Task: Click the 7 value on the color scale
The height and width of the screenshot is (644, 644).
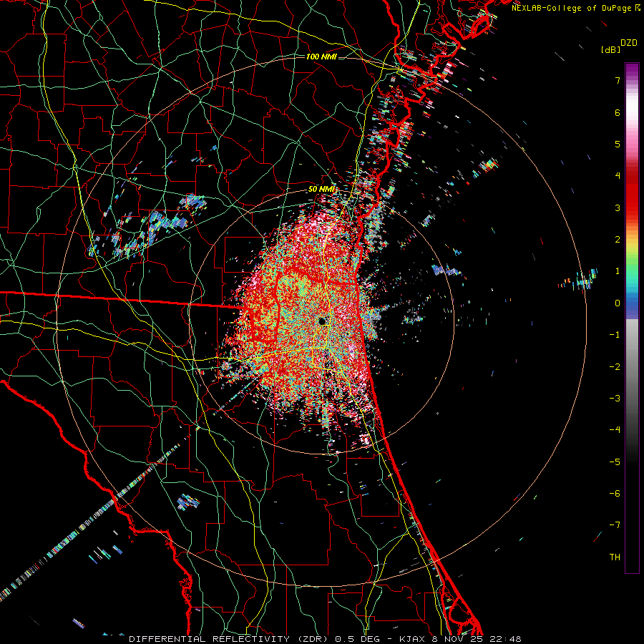Action: 618,80
